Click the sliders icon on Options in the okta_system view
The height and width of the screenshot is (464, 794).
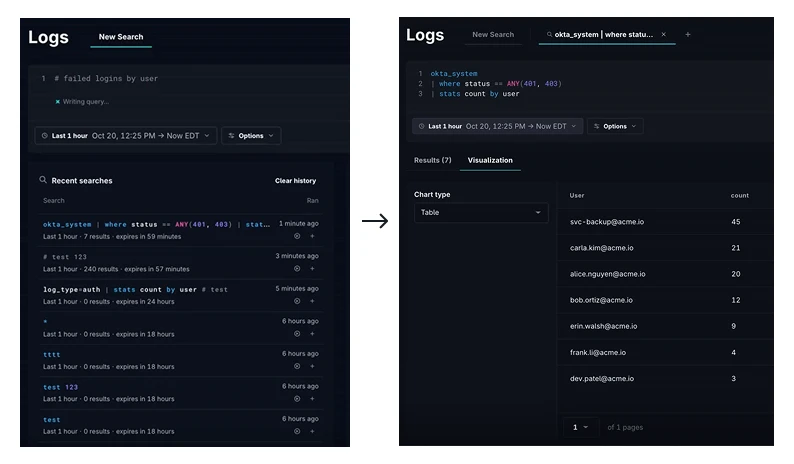597,126
